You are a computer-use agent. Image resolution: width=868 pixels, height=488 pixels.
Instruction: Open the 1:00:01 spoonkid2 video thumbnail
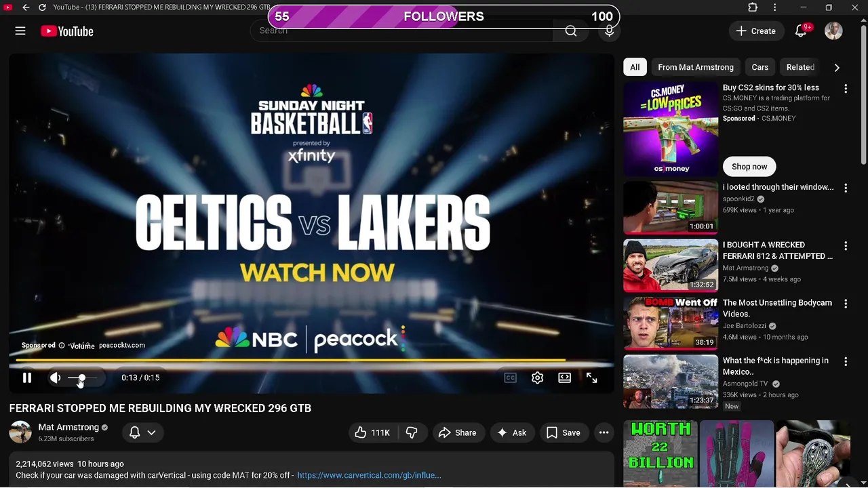point(671,207)
